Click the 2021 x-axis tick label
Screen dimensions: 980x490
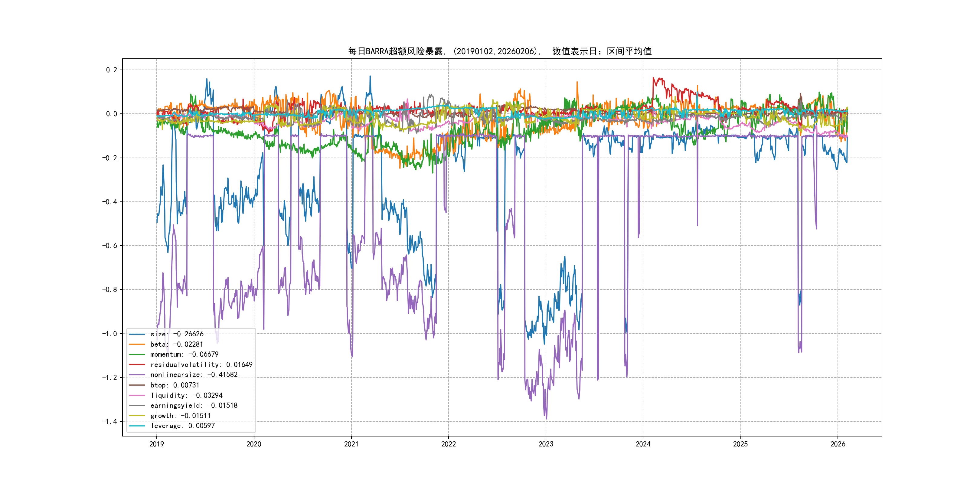pos(351,444)
